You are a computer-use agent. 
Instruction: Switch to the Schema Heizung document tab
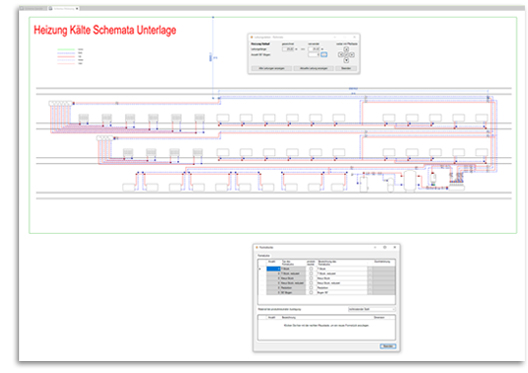click(x=64, y=8)
